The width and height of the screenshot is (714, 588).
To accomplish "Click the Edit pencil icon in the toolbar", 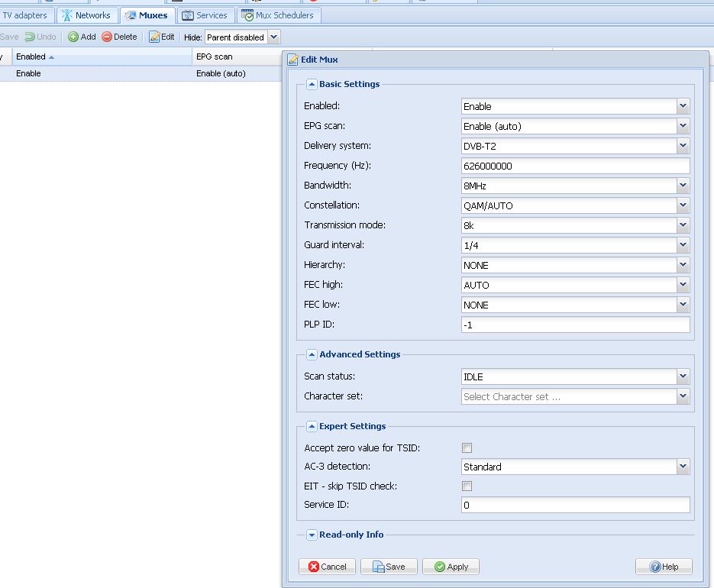I will [x=155, y=37].
